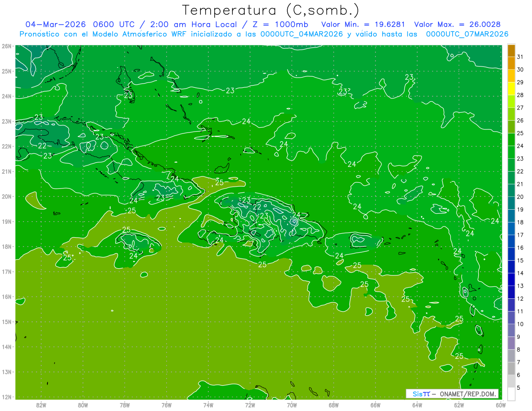Click the '62W' longitude axis label
Screen dimensions: 532x411
click(458, 405)
